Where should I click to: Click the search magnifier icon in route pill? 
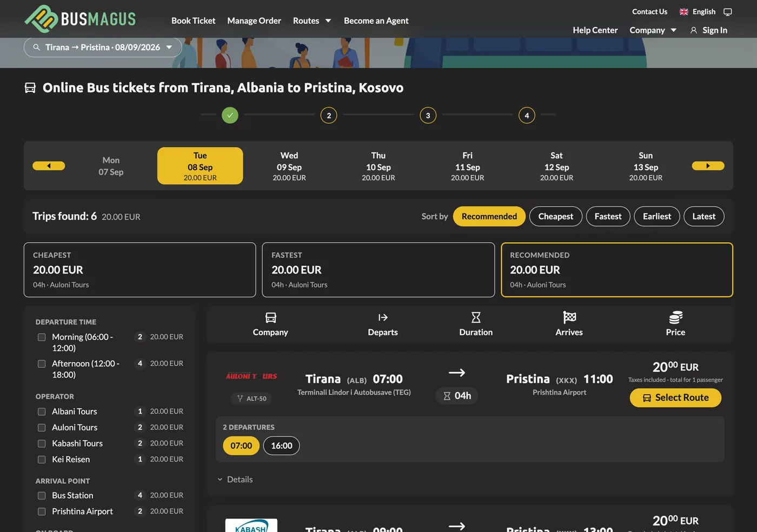37,48
